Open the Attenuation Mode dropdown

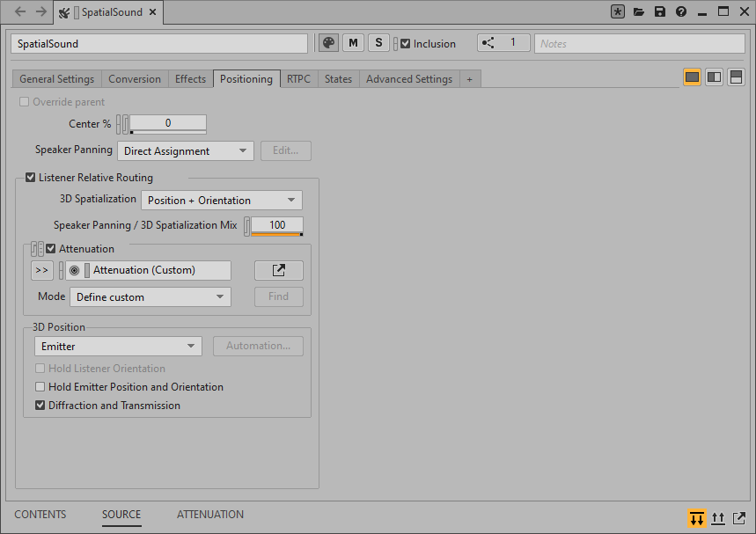150,297
